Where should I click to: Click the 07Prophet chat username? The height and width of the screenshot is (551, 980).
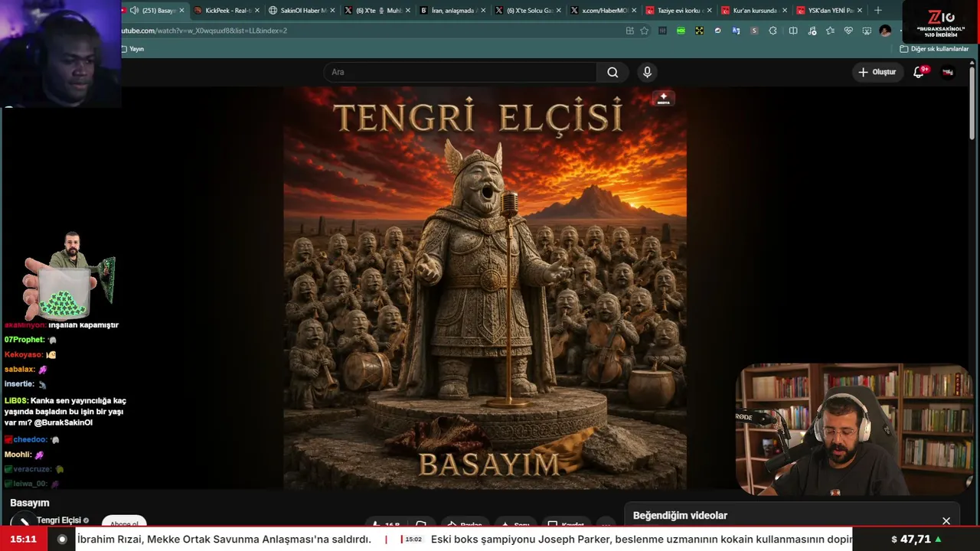(24, 340)
